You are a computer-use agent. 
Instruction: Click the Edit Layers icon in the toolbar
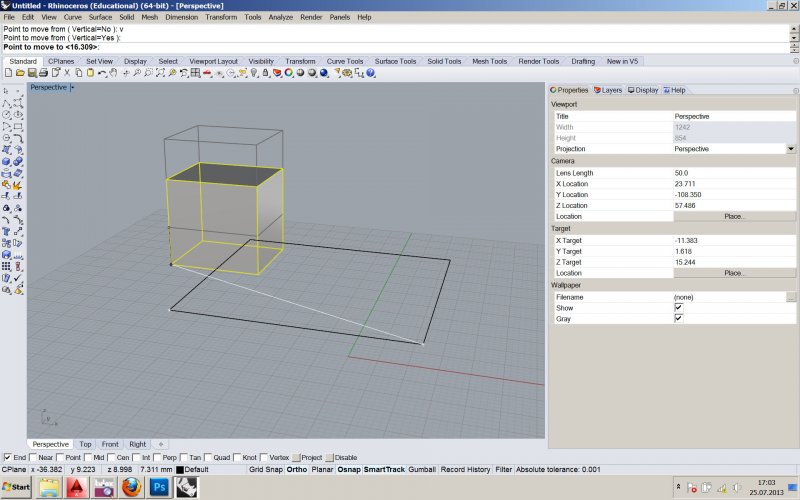[x=277, y=73]
